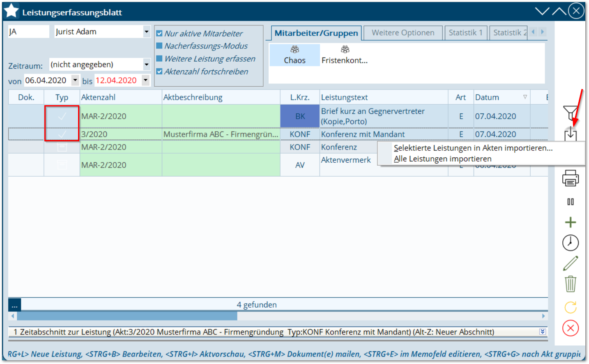
Task: Edit entry with green pencil icon
Action: pyautogui.click(x=570, y=263)
